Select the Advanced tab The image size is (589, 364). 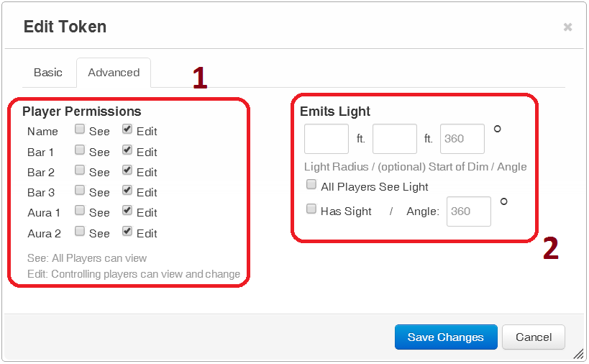pyautogui.click(x=114, y=73)
